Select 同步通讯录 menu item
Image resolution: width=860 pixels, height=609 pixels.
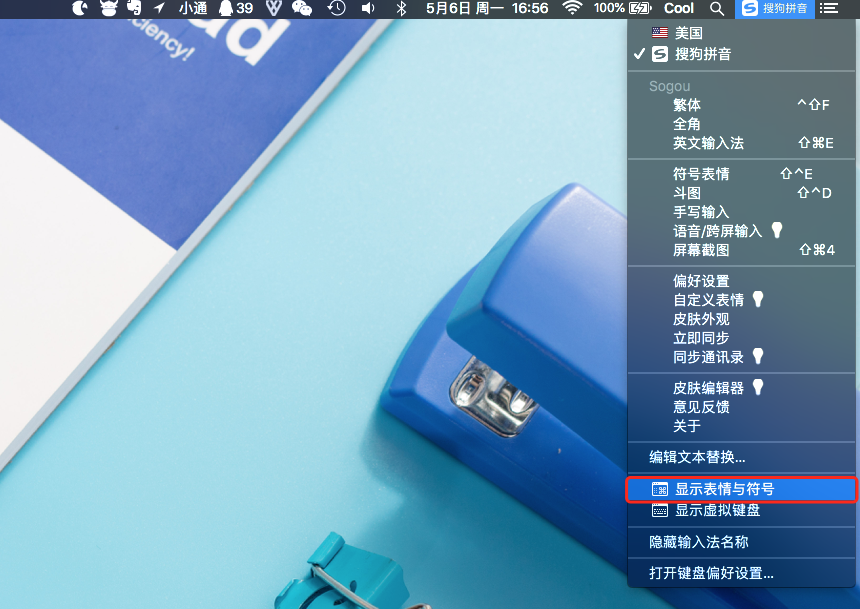742,357
